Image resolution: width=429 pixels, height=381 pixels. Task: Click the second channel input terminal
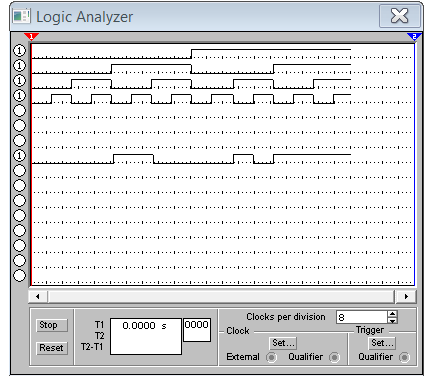click(x=19, y=65)
